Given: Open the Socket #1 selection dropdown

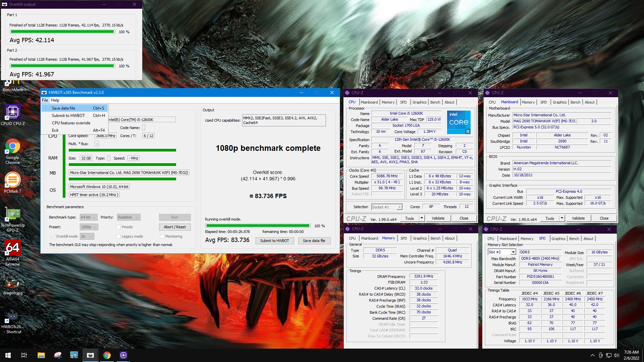Looking at the screenshot, I should (x=387, y=207).
